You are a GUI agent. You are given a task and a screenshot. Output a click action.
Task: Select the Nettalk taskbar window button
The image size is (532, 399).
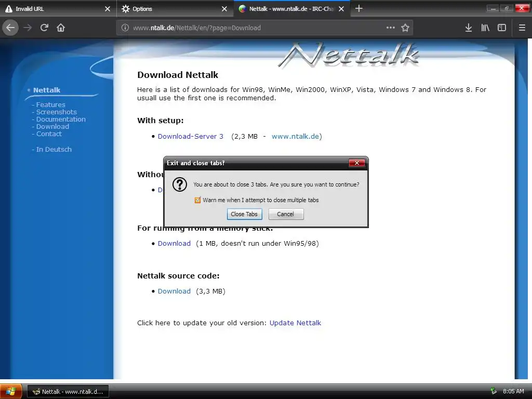[68, 392]
